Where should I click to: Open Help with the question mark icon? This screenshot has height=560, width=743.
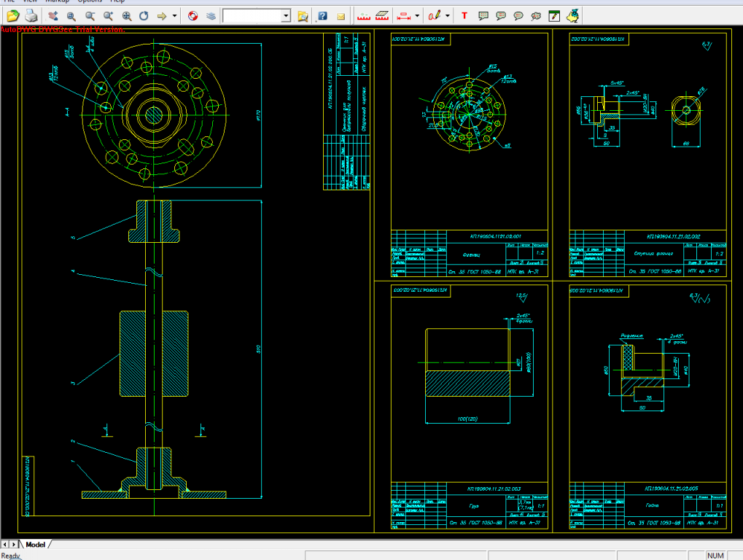[322, 15]
